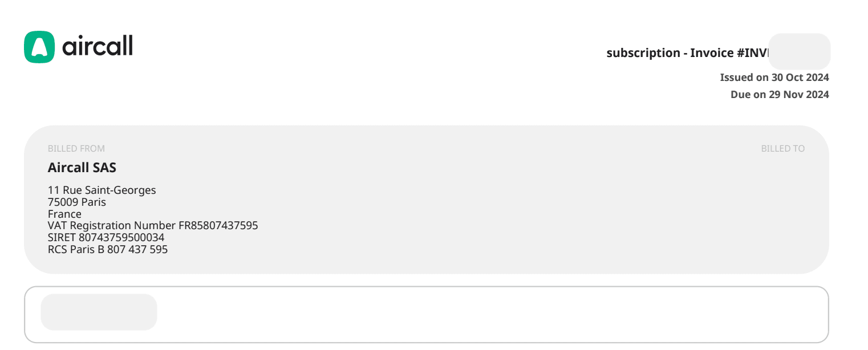The width and height of the screenshot is (868, 350).
Task: Click the BILLED TO label
Action: 782,149
